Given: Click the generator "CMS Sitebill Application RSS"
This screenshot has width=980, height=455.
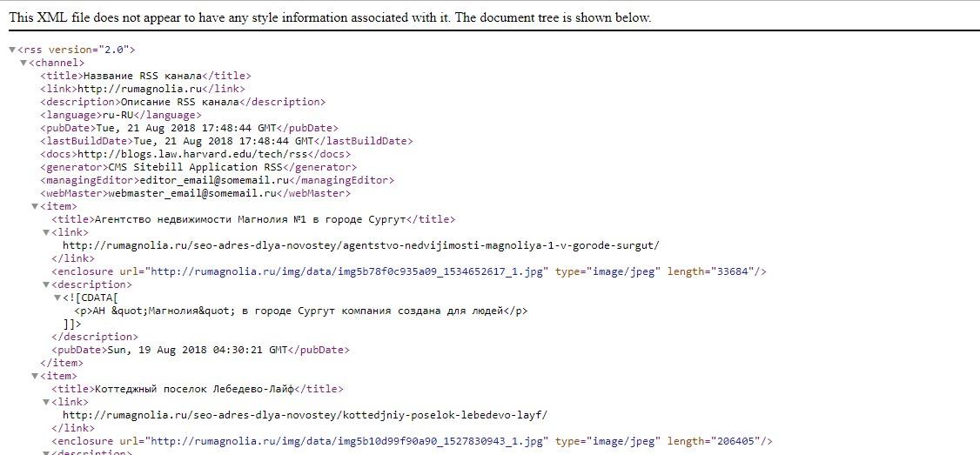Looking at the screenshot, I should coord(195,168).
